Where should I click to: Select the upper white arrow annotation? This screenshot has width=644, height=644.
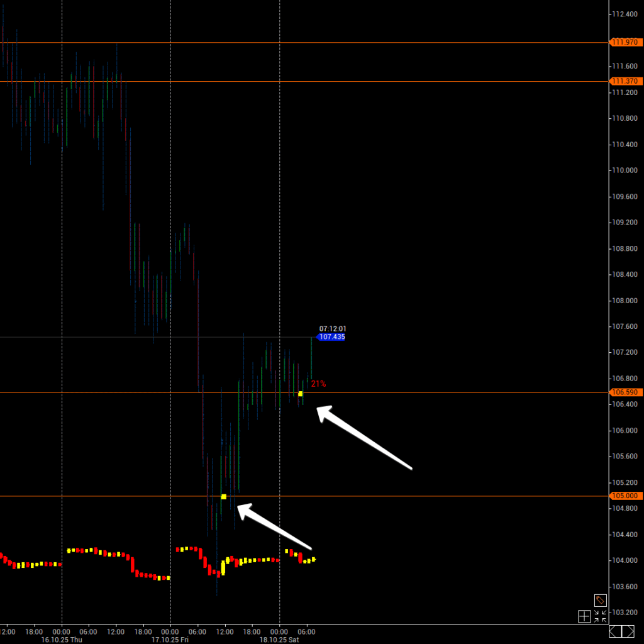364,437
